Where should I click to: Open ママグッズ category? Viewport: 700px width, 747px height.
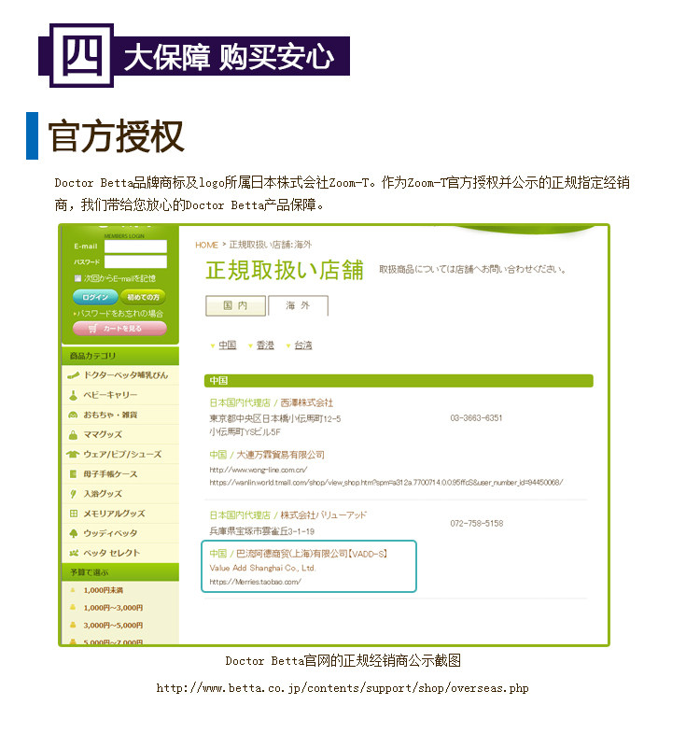103,434
